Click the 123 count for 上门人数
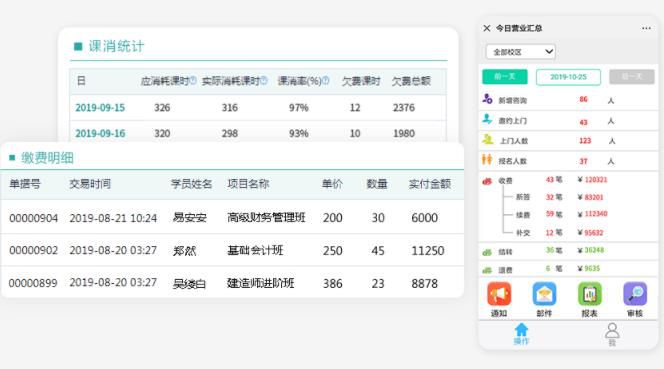This screenshot has width=664, height=369. click(585, 141)
